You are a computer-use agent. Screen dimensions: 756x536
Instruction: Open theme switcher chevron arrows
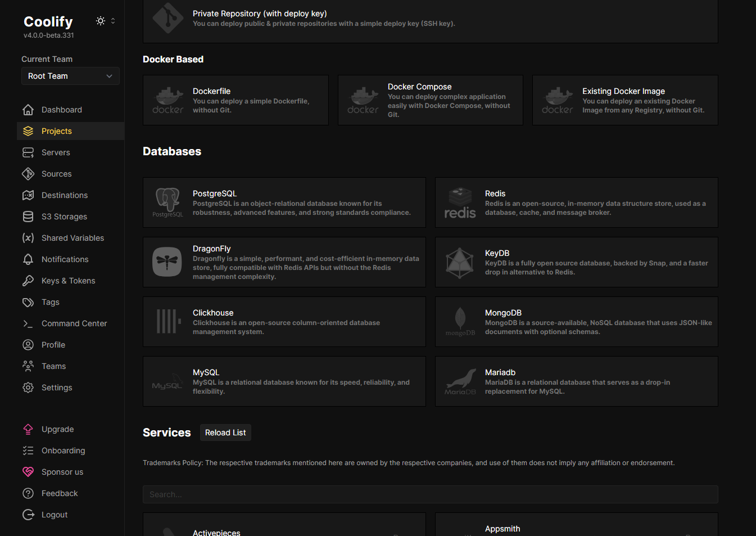(113, 21)
